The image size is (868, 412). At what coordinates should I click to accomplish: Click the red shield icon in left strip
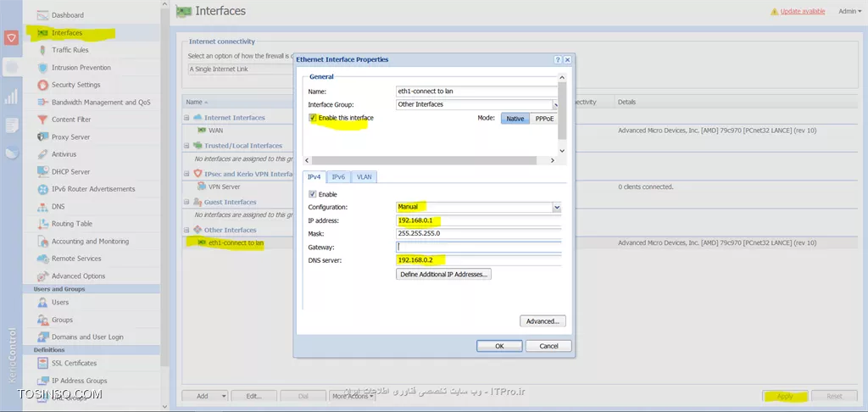click(11, 37)
